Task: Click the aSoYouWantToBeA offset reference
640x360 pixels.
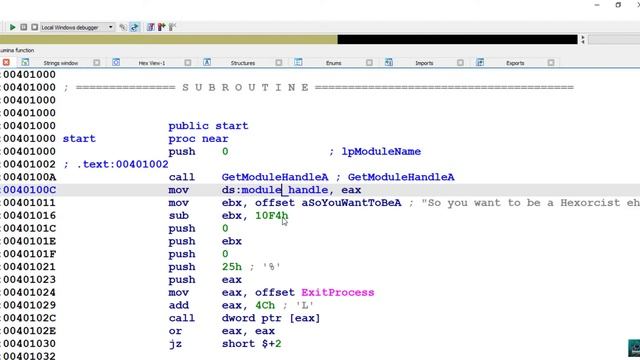Action: pos(351,203)
